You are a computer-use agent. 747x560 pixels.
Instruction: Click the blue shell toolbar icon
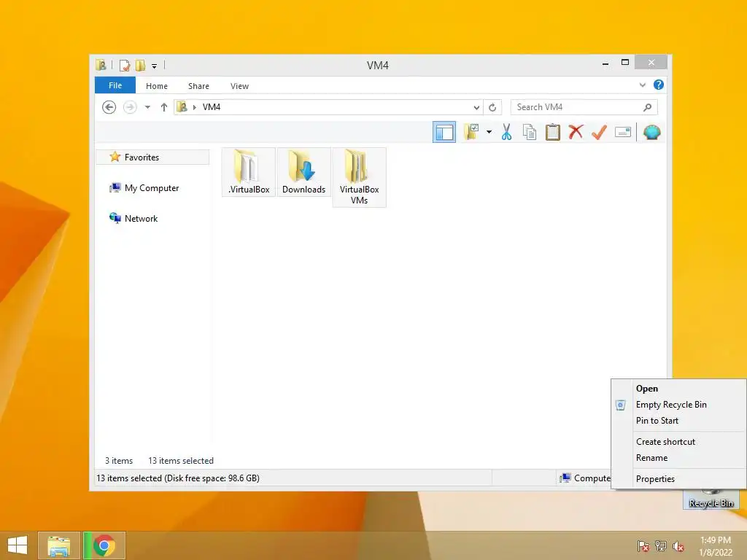click(x=651, y=132)
